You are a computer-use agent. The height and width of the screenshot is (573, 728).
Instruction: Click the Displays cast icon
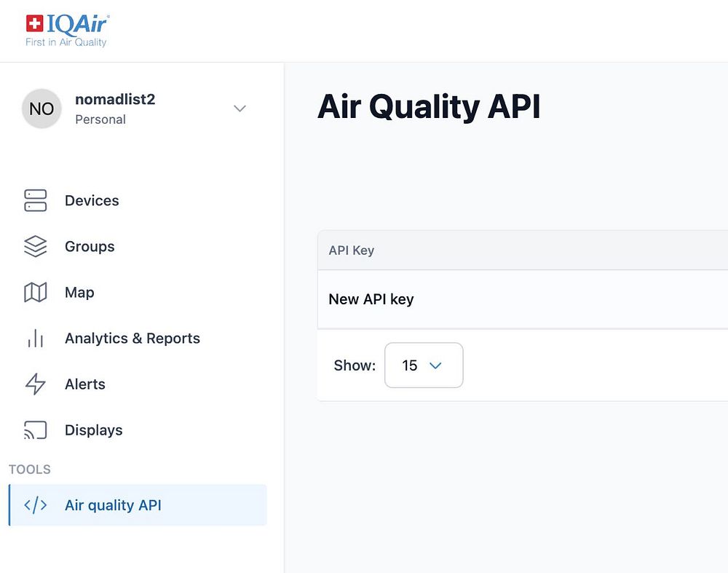pyautogui.click(x=35, y=430)
